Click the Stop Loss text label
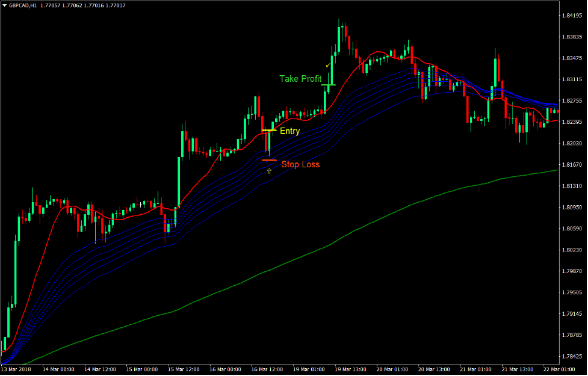The image size is (588, 376). (301, 164)
